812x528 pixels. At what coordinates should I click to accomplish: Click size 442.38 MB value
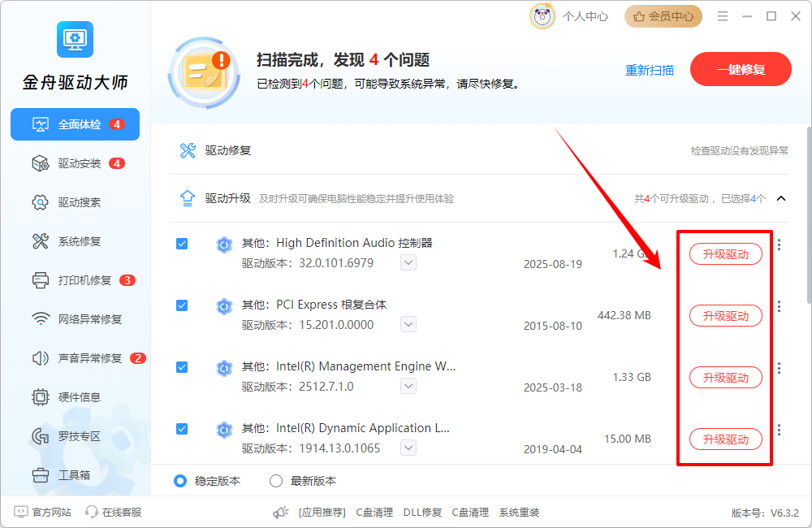624,315
